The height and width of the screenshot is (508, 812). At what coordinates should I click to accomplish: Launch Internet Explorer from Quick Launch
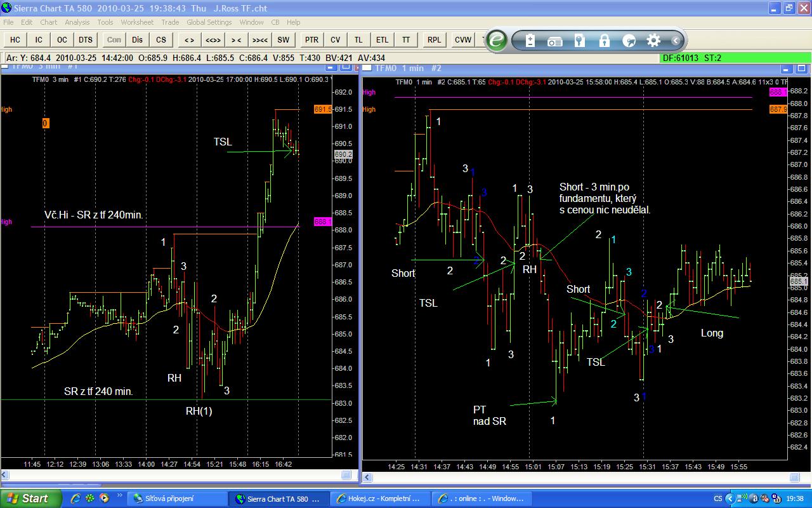pos(75,498)
